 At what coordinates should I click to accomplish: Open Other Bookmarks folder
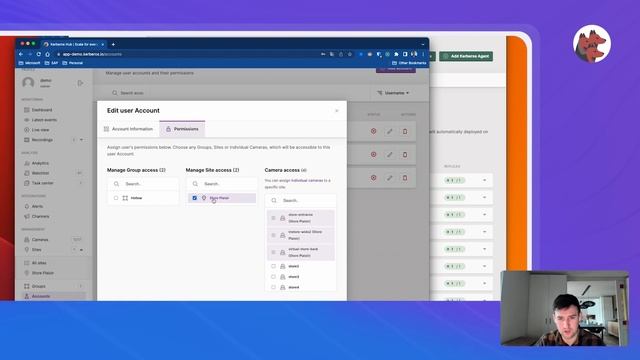[409, 63]
